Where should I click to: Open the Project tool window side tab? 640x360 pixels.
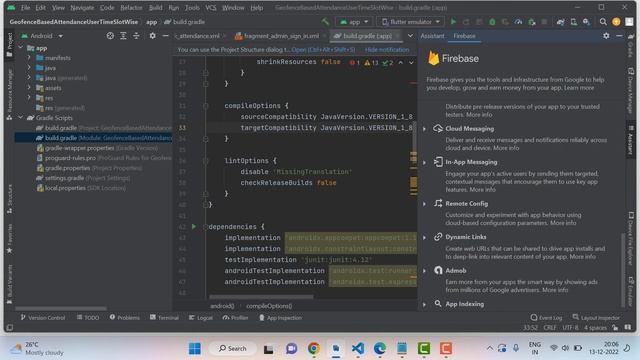[x=9, y=45]
